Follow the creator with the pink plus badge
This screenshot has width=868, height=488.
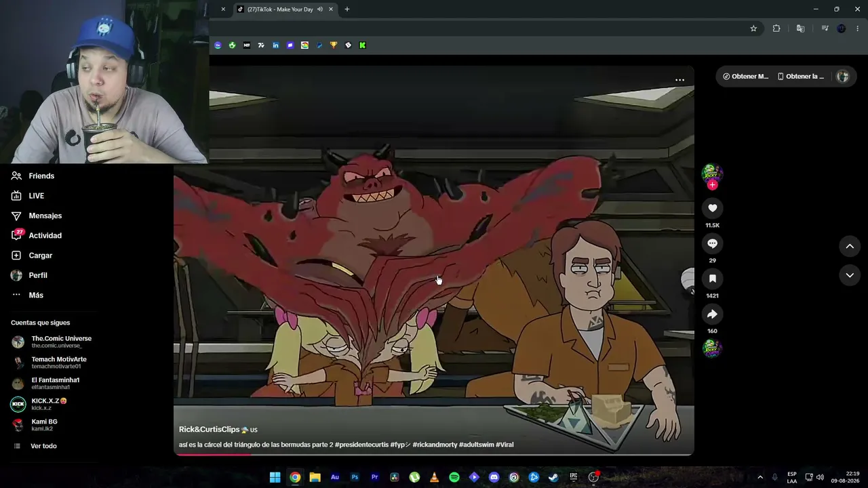(712, 184)
